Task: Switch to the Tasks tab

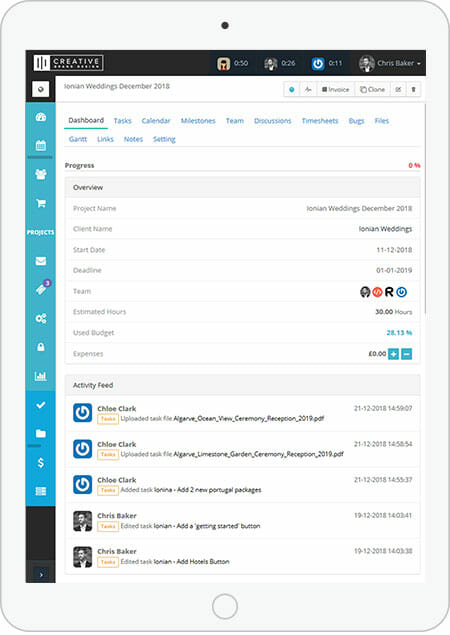Action: point(122,121)
